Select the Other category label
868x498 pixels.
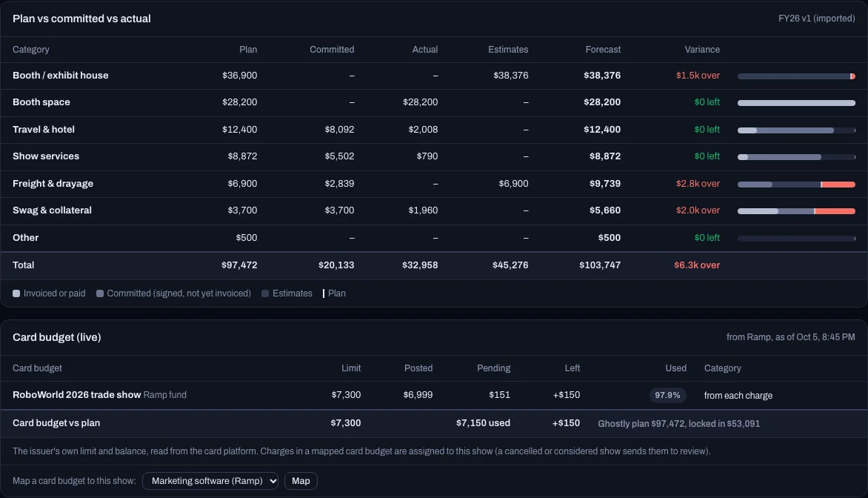click(25, 238)
